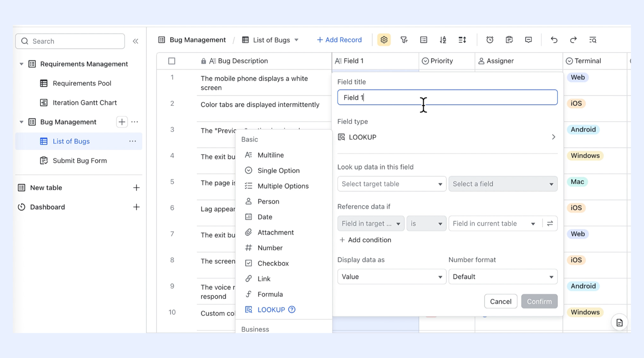
Task: Open LOOKUP help question mark icon
Action: [292, 310]
